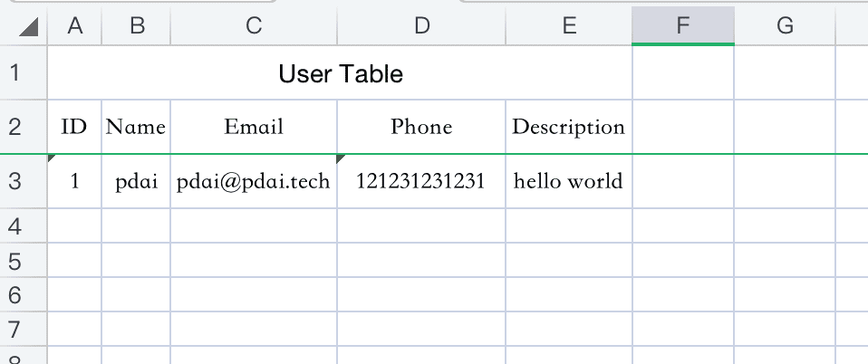Select row 2 header
Screen dimensions: 868x364
point(14,127)
